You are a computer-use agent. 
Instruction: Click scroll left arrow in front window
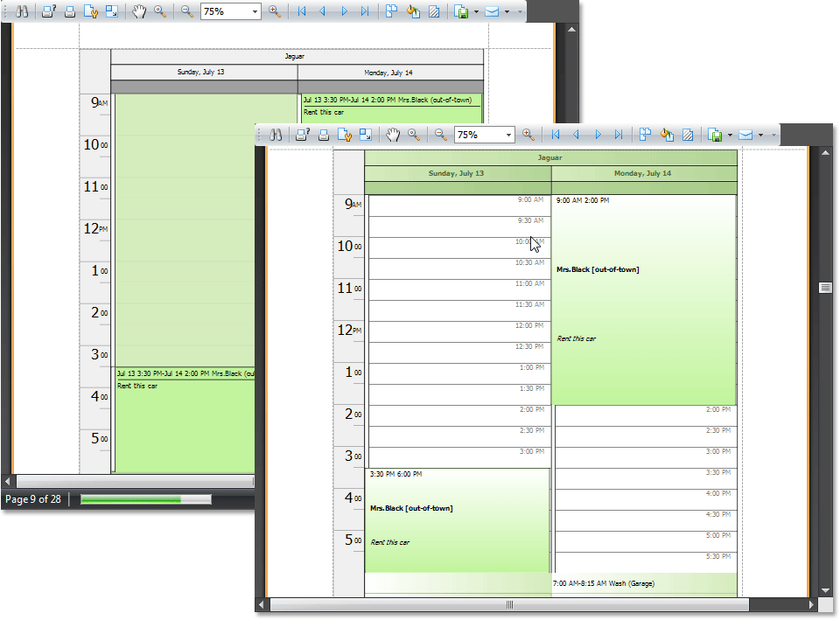[262, 604]
